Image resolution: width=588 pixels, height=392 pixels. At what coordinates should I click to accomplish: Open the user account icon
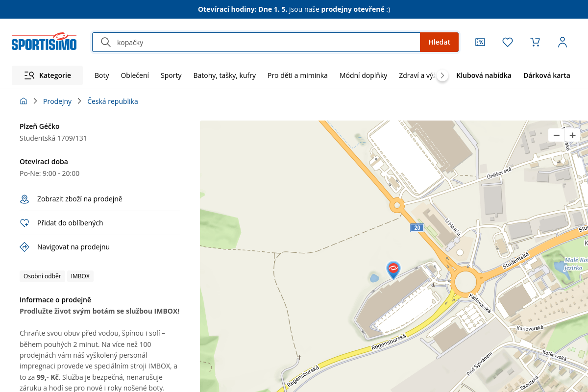click(563, 42)
